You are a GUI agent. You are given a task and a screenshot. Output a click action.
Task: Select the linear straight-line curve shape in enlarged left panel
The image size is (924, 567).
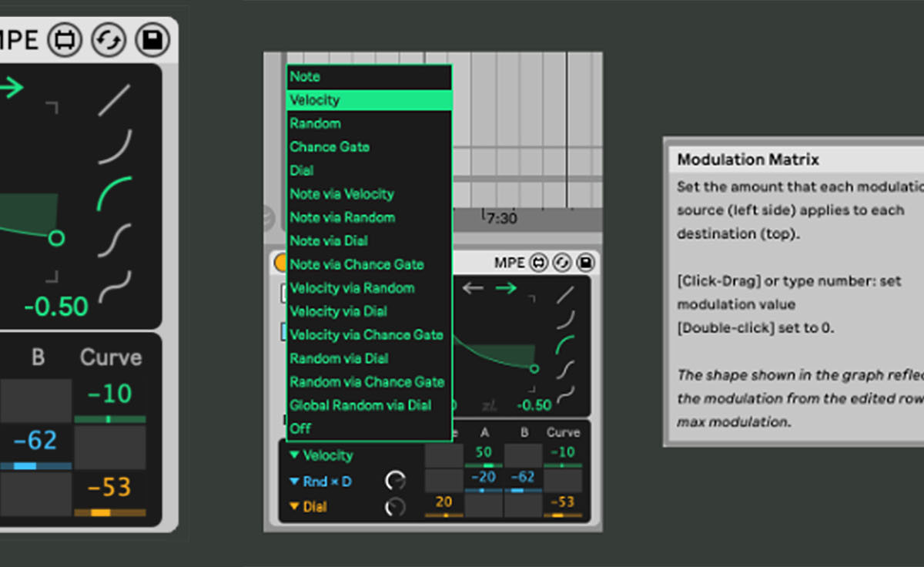[x=114, y=100]
